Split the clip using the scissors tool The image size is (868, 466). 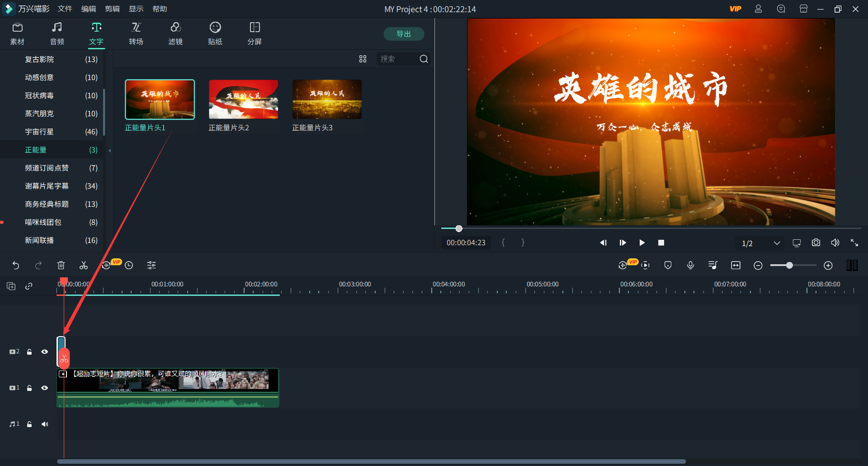[83, 265]
